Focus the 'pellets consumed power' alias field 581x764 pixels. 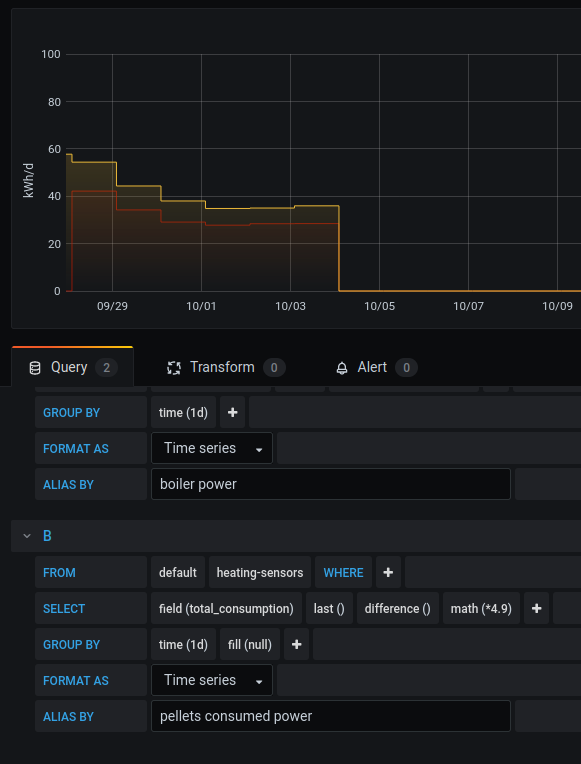tap(331, 716)
